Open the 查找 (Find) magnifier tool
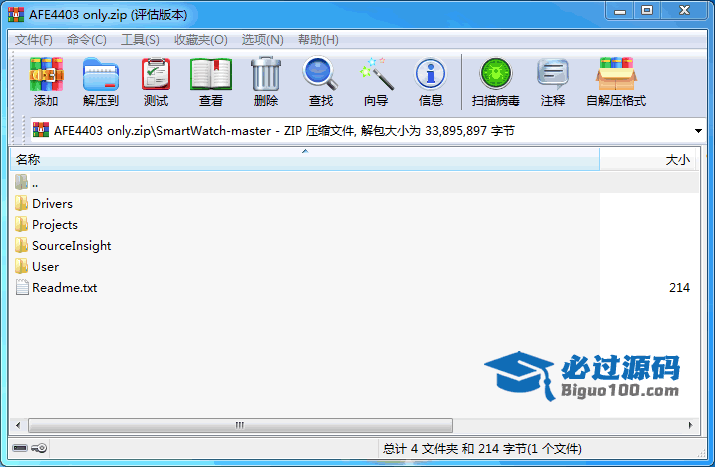 pos(320,73)
